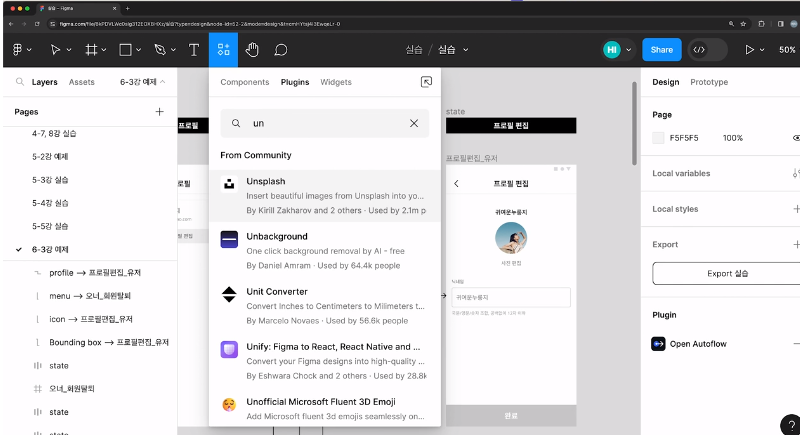Open Move tool options dropdown
The height and width of the screenshot is (435, 800).
tap(69, 50)
